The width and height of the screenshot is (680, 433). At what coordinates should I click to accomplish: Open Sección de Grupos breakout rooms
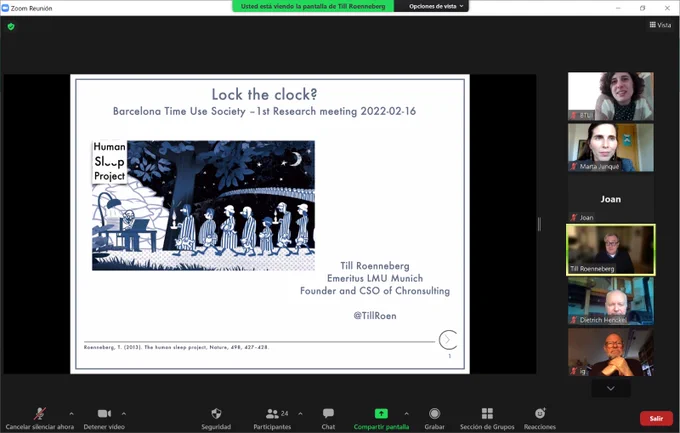point(487,418)
